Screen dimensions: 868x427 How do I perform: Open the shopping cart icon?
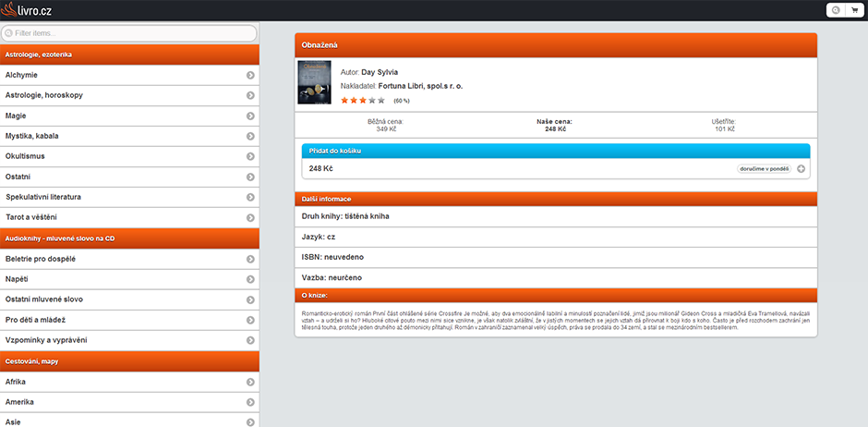click(855, 10)
